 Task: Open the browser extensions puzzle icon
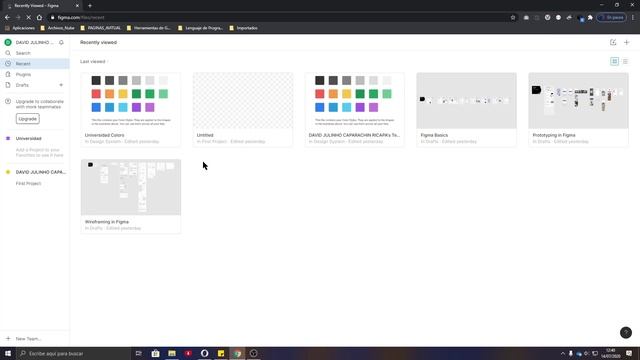590,18
